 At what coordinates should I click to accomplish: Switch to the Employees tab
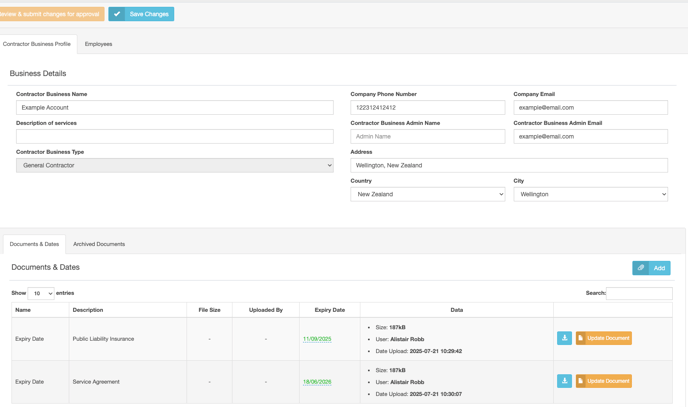98,44
